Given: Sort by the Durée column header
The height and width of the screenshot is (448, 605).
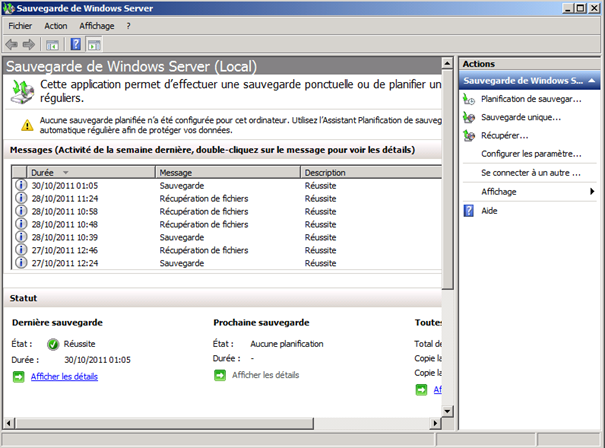Looking at the screenshot, I should pos(91,172).
